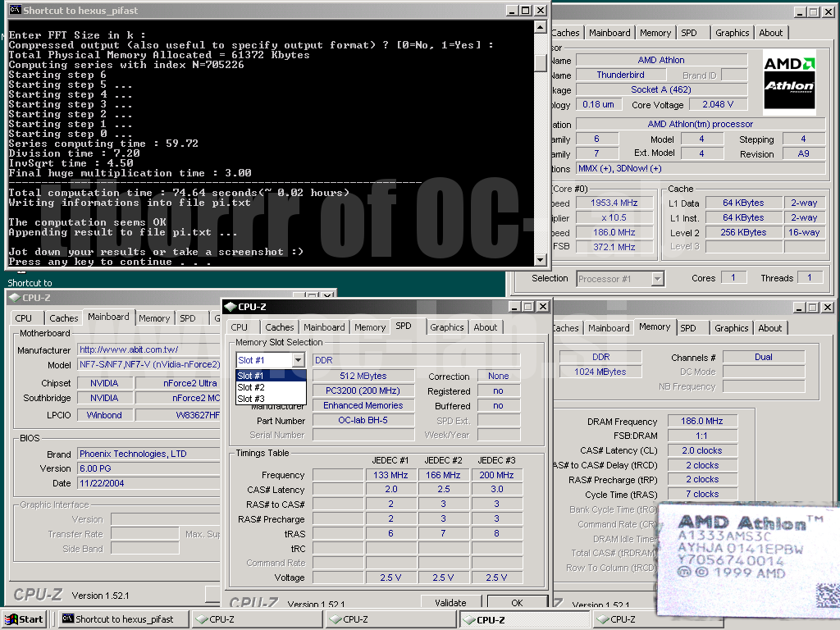Select SPD tab in front CPU-Z window
The width and height of the screenshot is (840, 630).
pos(404,326)
